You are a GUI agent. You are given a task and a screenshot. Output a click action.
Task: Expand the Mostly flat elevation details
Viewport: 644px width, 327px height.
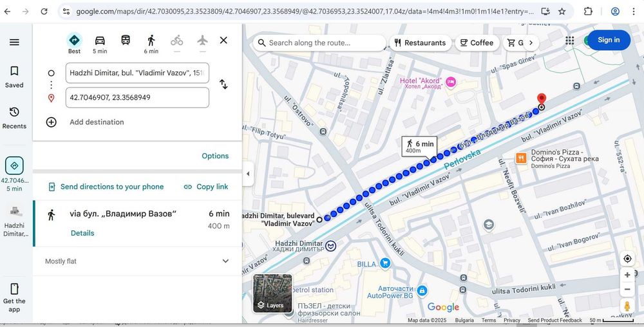225,261
